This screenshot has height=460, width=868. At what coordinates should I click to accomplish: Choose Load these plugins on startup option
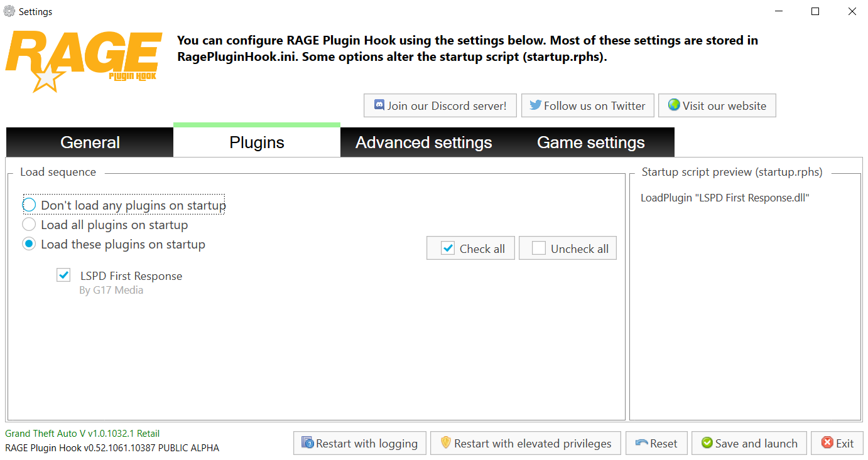pyautogui.click(x=29, y=244)
